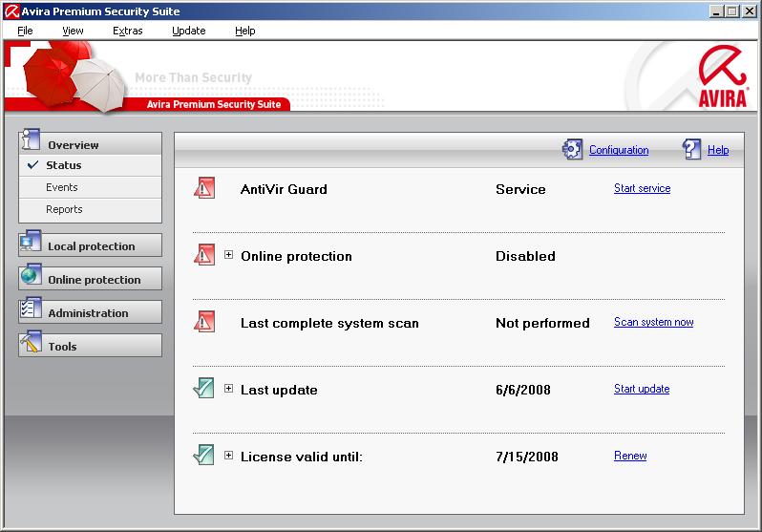Click the Start service link
Screen dimensions: 762x532
click(x=642, y=188)
